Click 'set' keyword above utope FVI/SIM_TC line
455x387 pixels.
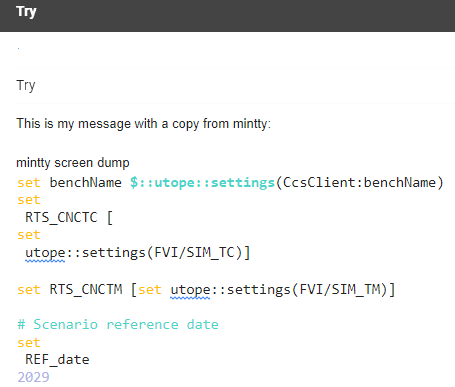click(29, 235)
